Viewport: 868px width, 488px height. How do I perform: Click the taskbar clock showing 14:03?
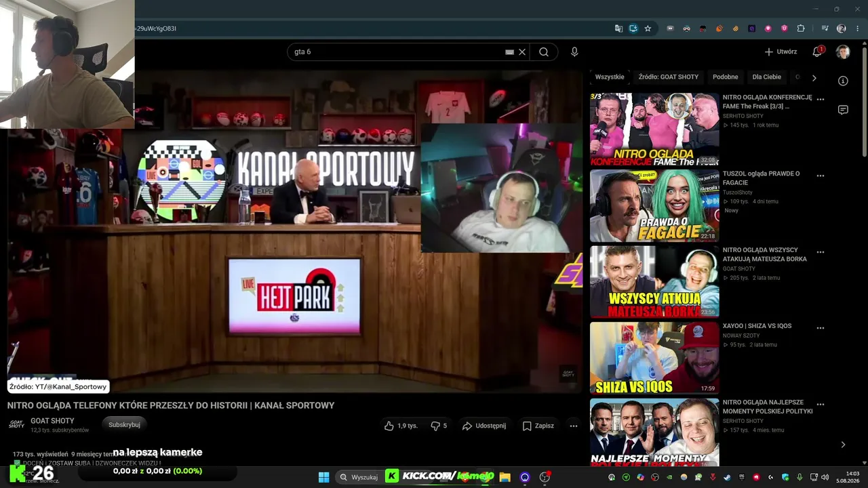pos(848,477)
